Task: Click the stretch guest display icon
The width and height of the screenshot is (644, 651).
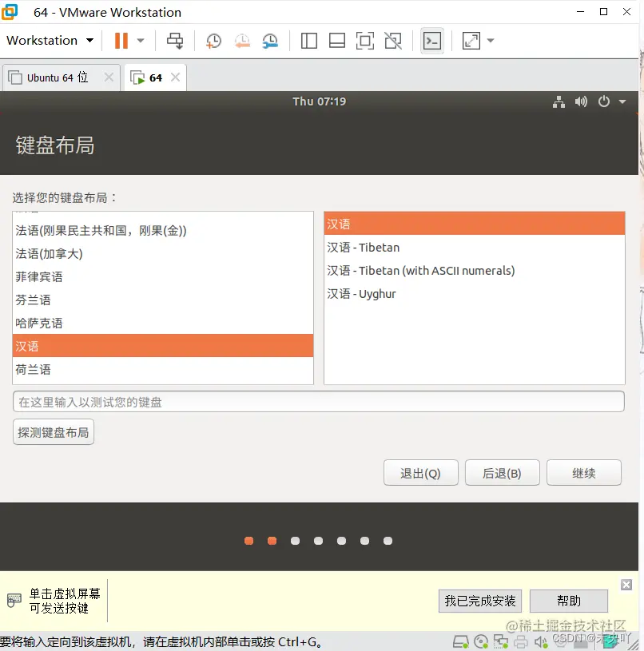Action: (471, 41)
